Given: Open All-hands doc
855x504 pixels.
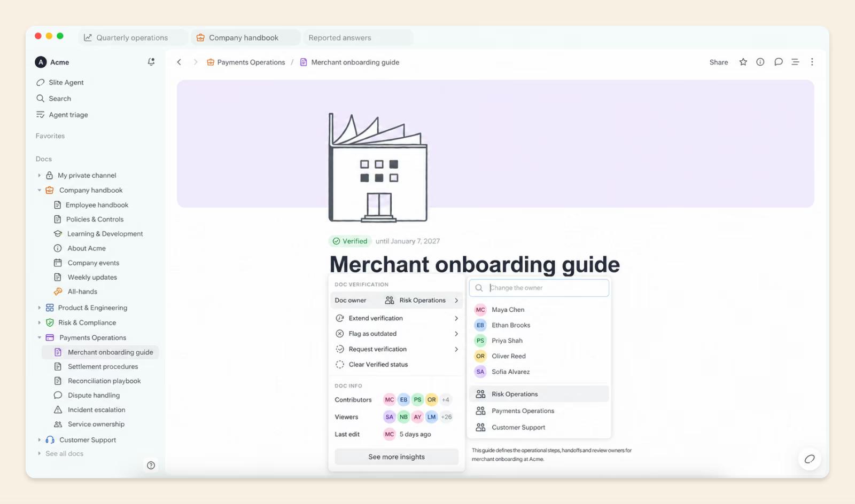Looking at the screenshot, I should point(75,292).
